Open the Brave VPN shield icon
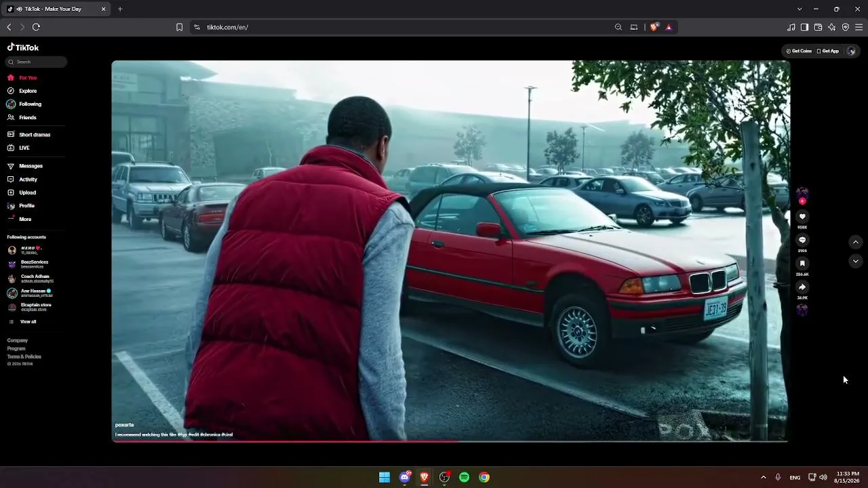Screen dimensions: 868x488 pos(846,27)
